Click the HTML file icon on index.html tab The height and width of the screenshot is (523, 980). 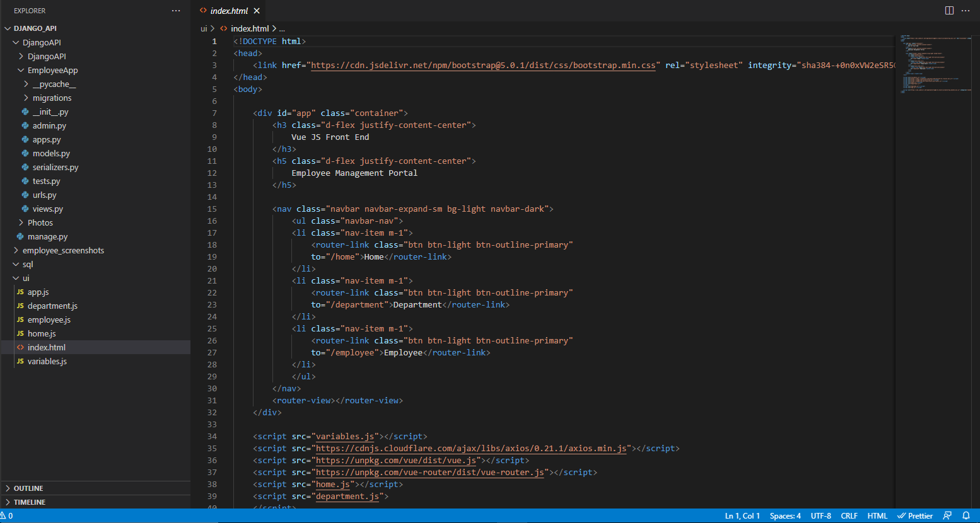click(203, 11)
